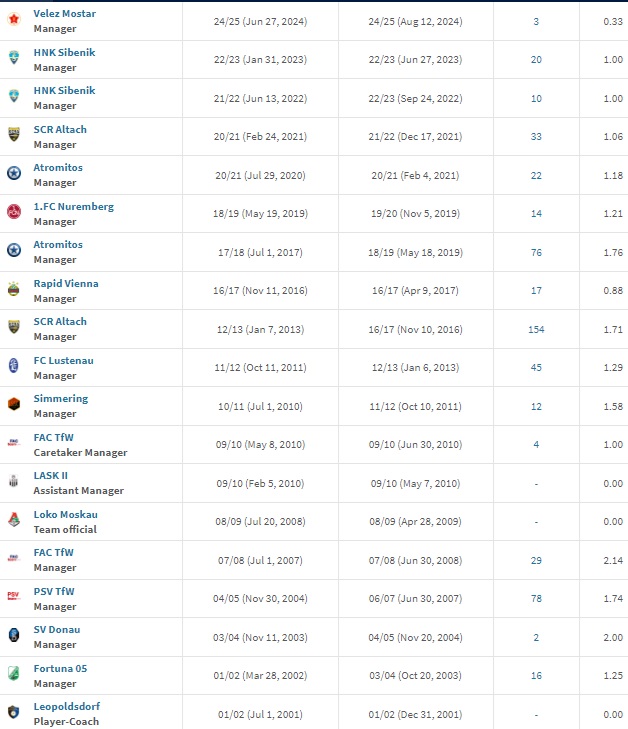Screen dimensions: 628x729
Task: Open the 154 matches link for SCR Altach
Action: pos(536,330)
